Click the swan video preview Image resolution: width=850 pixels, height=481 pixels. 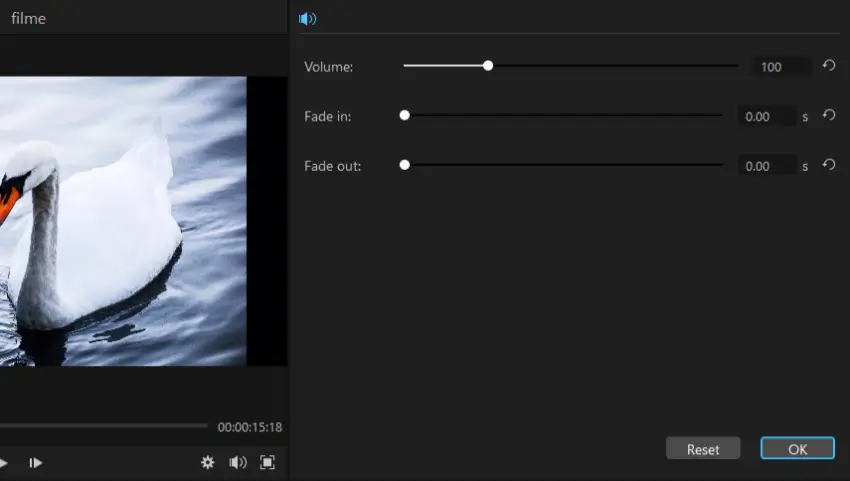[122, 220]
